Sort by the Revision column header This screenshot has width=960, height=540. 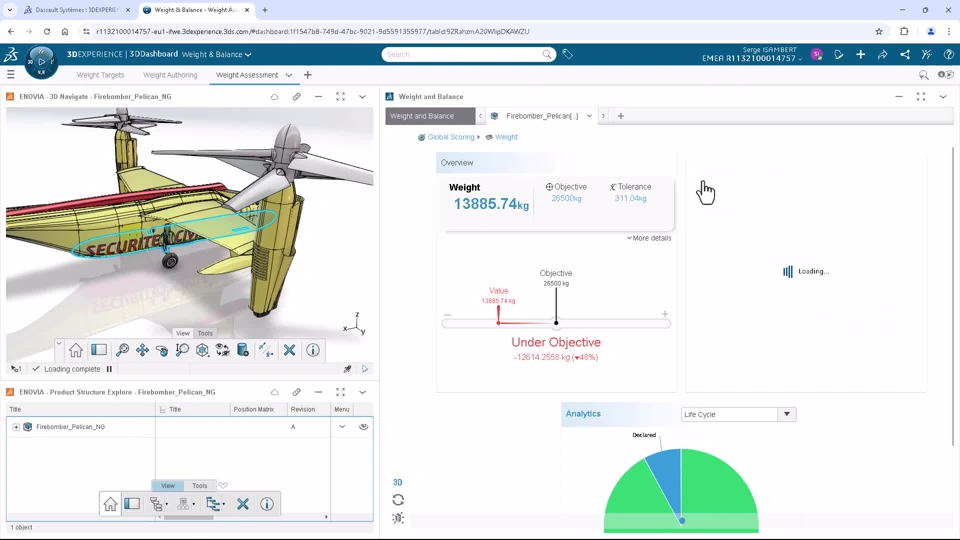pyautogui.click(x=302, y=410)
